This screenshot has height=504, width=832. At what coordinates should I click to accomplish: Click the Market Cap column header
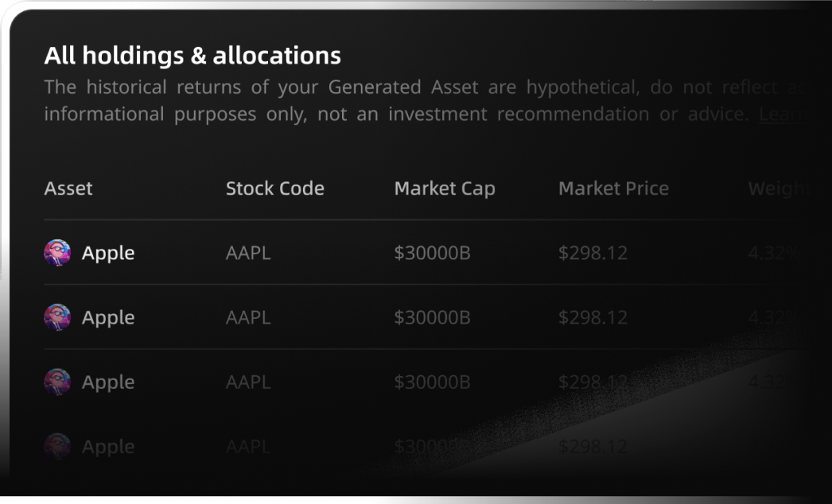(x=445, y=188)
